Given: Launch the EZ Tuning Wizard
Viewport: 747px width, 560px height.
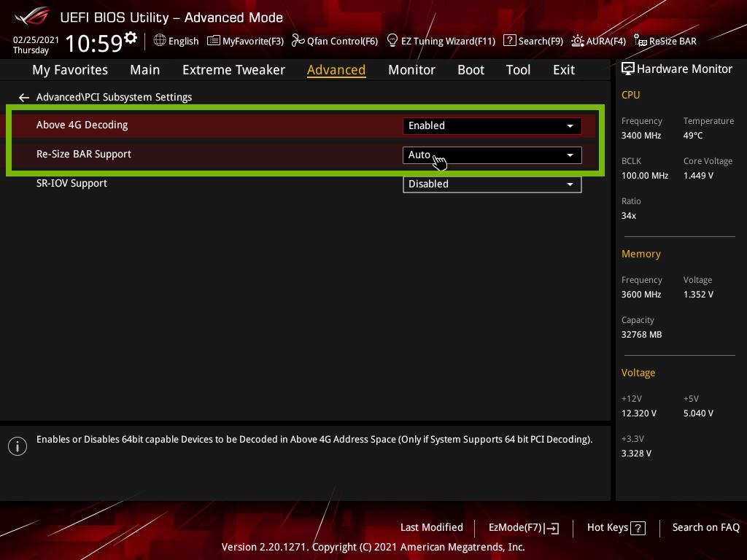Looking at the screenshot, I should click(x=441, y=41).
